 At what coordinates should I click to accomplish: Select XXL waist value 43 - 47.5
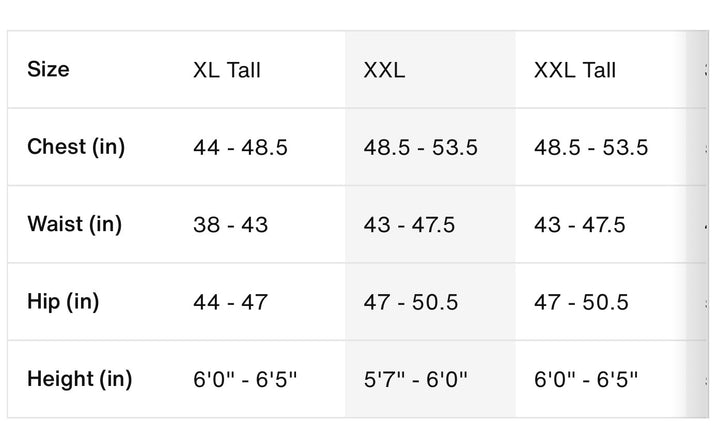click(x=409, y=225)
